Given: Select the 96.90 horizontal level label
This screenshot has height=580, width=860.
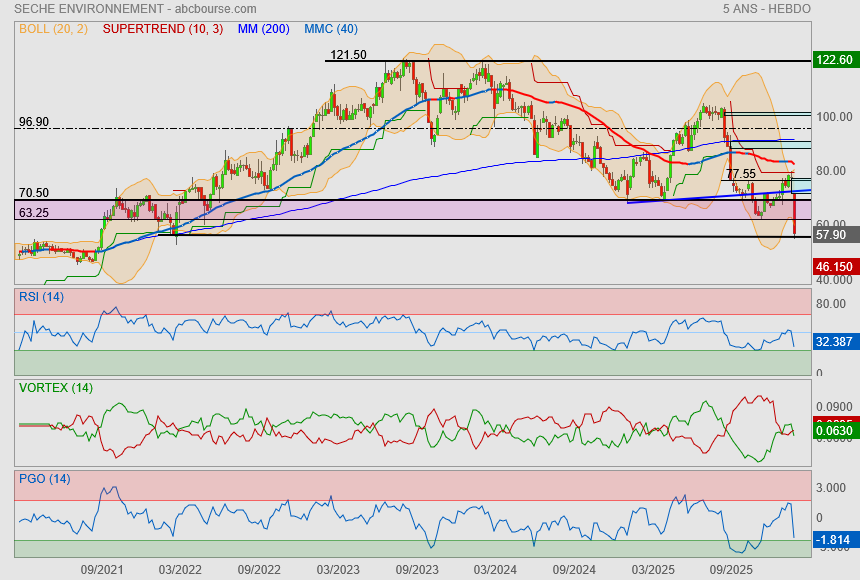Looking at the screenshot, I should (34, 122).
